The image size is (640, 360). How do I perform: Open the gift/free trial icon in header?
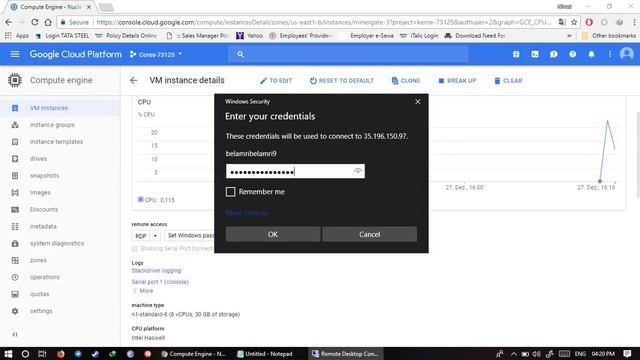tap(516, 54)
